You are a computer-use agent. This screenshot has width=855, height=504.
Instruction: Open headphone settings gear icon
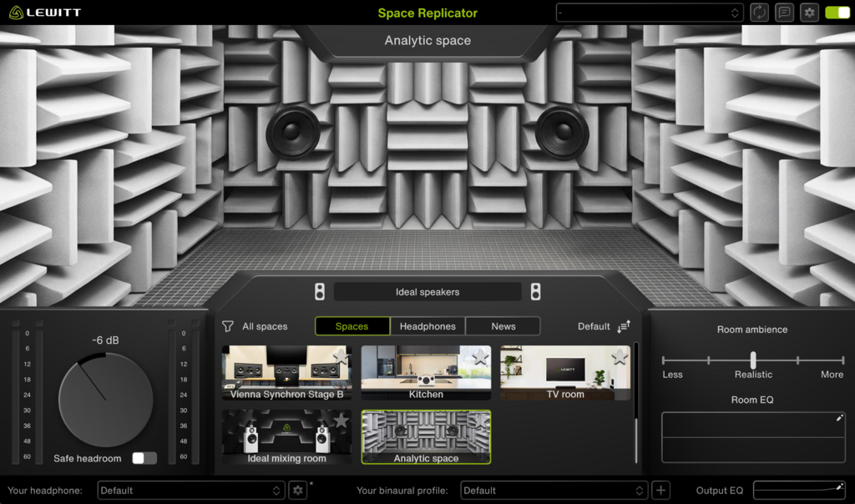(298, 491)
